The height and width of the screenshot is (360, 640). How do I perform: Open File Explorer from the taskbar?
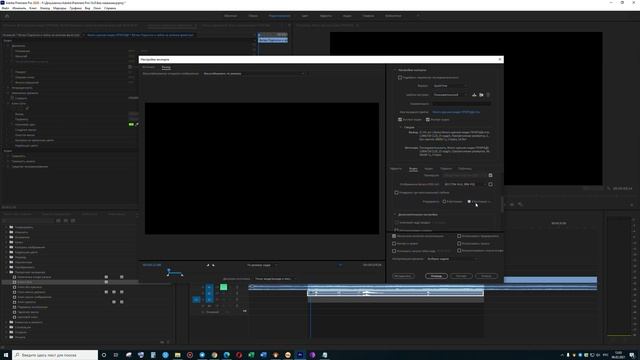click(178, 355)
